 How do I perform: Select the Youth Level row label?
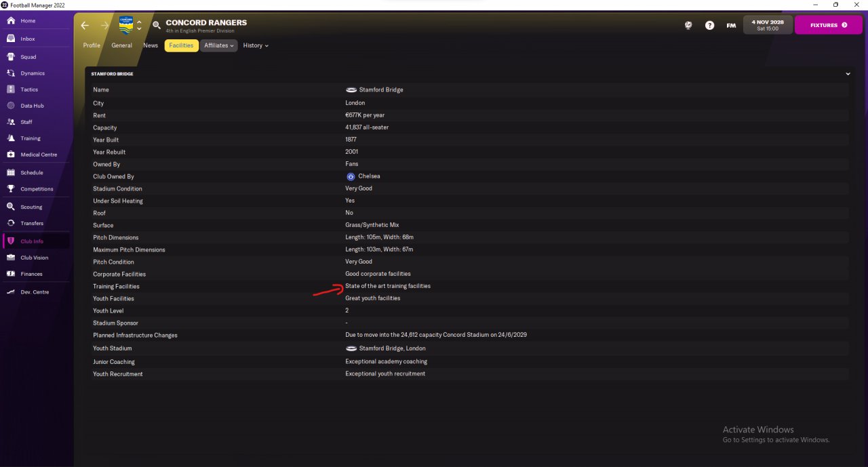point(108,310)
